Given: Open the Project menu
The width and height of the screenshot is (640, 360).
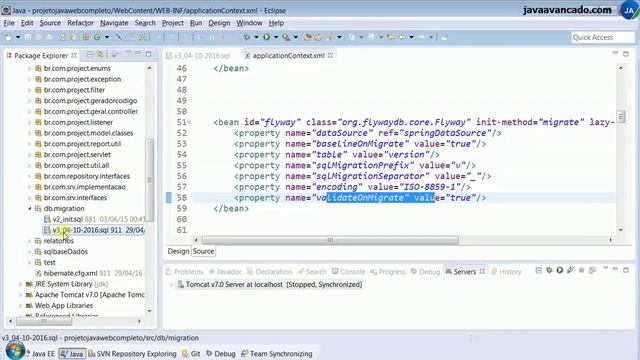Looking at the screenshot, I should coord(173,23).
